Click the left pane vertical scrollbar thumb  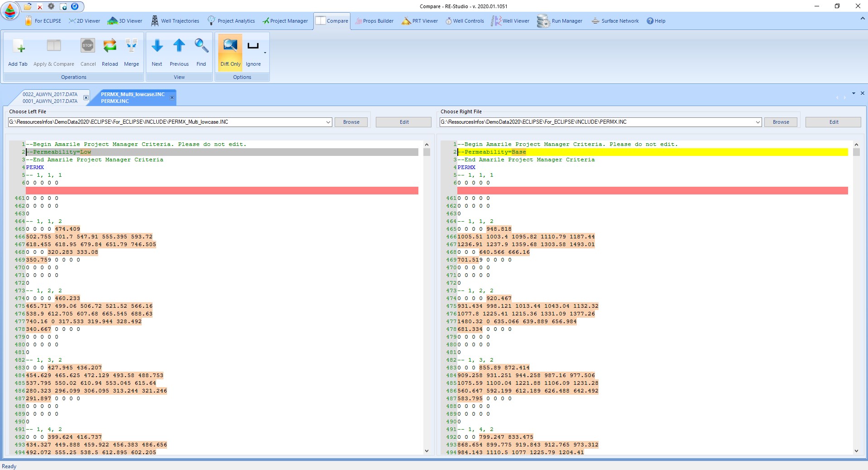pos(427,152)
